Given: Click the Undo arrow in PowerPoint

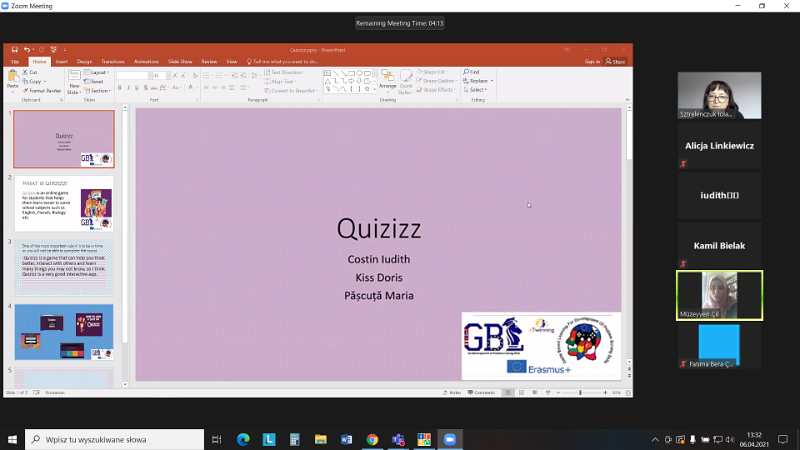Looking at the screenshot, I should point(26,49).
